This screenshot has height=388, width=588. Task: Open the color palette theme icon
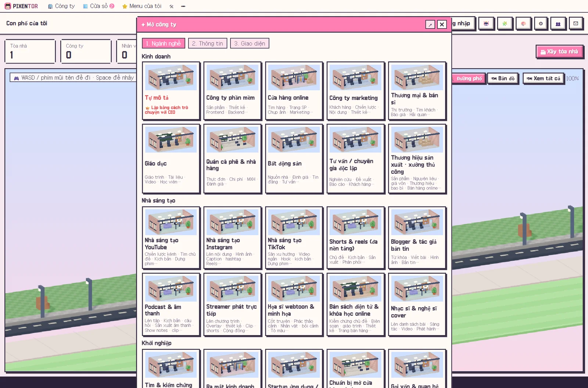(x=523, y=24)
